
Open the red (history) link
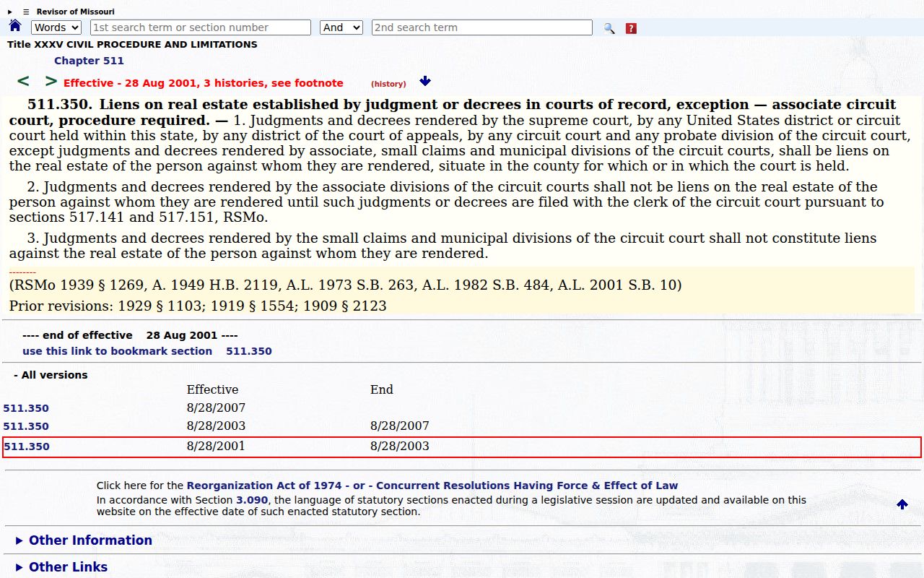point(388,84)
